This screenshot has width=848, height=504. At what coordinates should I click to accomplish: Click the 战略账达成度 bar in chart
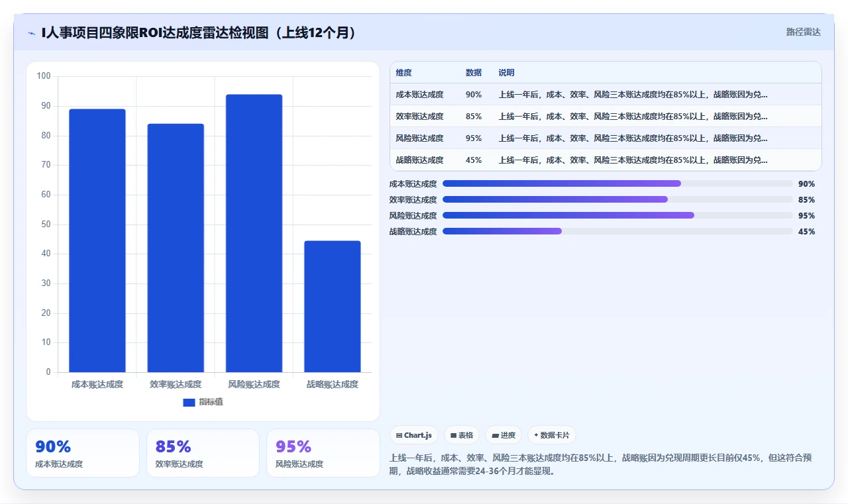(x=333, y=307)
